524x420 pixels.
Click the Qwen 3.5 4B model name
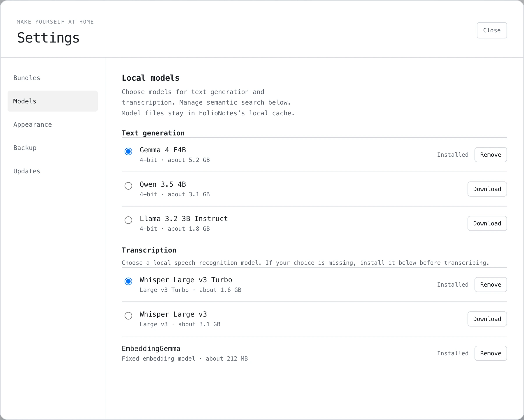[x=163, y=184]
